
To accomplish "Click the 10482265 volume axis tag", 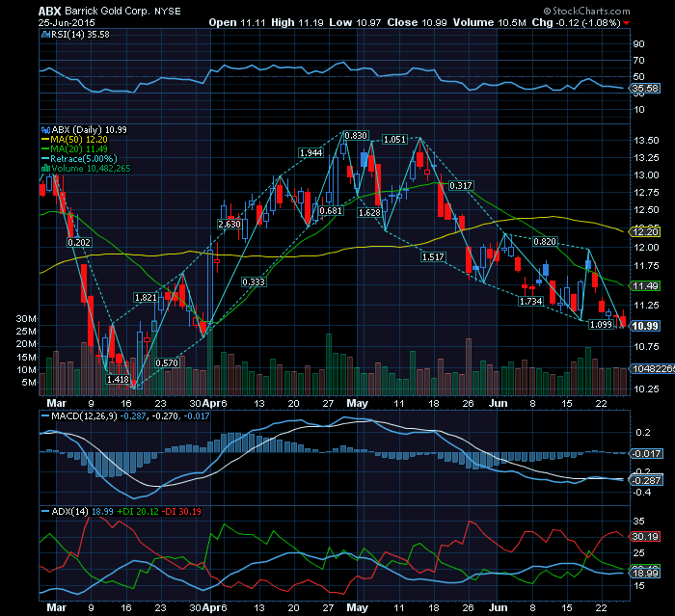I will [652, 369].
